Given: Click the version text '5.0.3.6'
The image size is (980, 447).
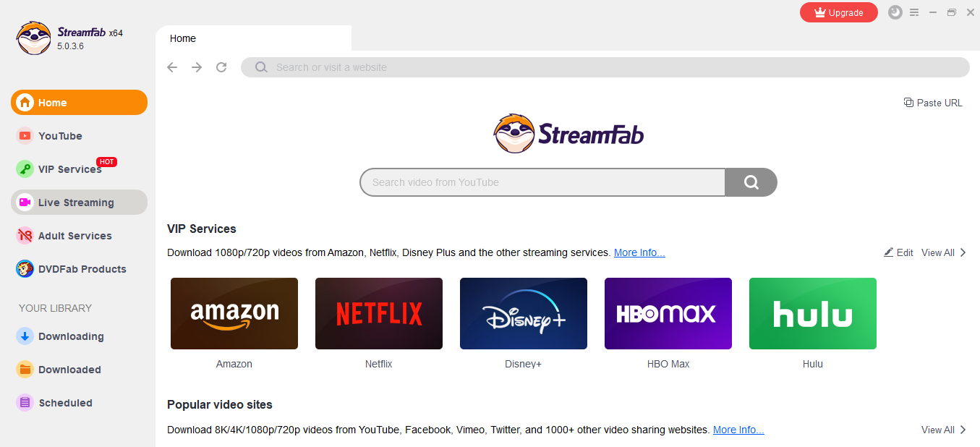Looking at the screenshot, I should pyautogui.click(x=71, y=46).
